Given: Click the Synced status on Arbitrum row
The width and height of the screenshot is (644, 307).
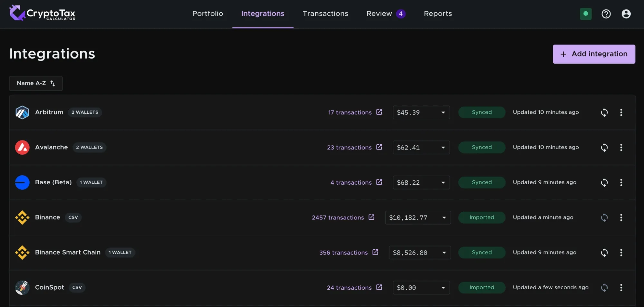Looking at the screenshot, I should pyautogui.click(x=482, y=112).
